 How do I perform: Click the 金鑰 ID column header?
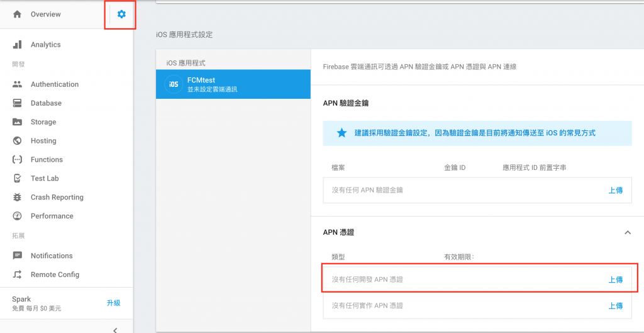click(455, 167)
